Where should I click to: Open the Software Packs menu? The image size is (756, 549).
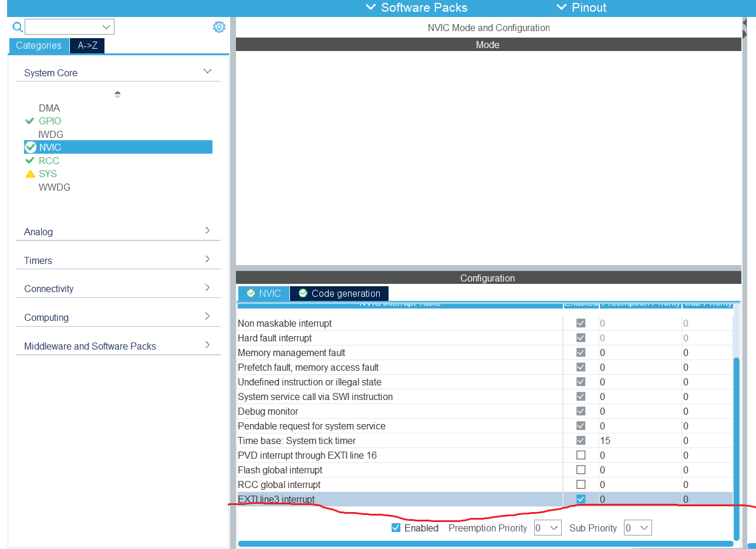tap(417, 8)
